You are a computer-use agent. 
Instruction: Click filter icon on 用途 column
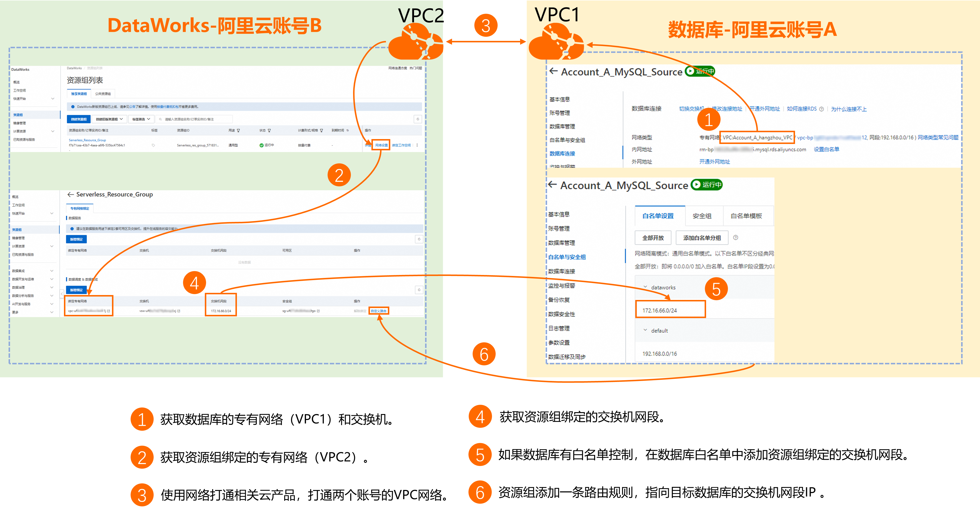coord(239,130)
